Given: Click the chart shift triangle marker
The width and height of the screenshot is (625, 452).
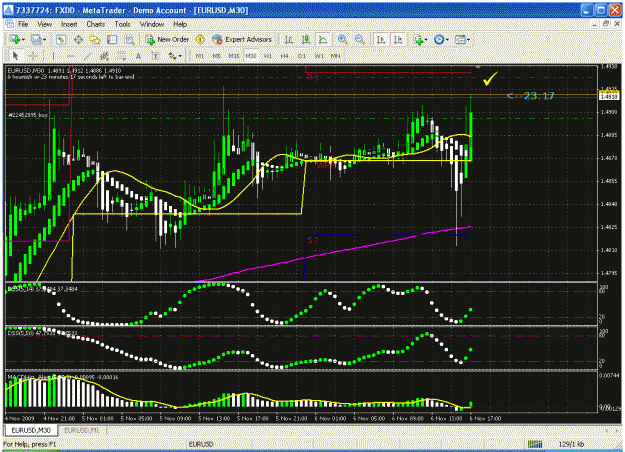Looking at the screenshot, I should pos(478,67).
